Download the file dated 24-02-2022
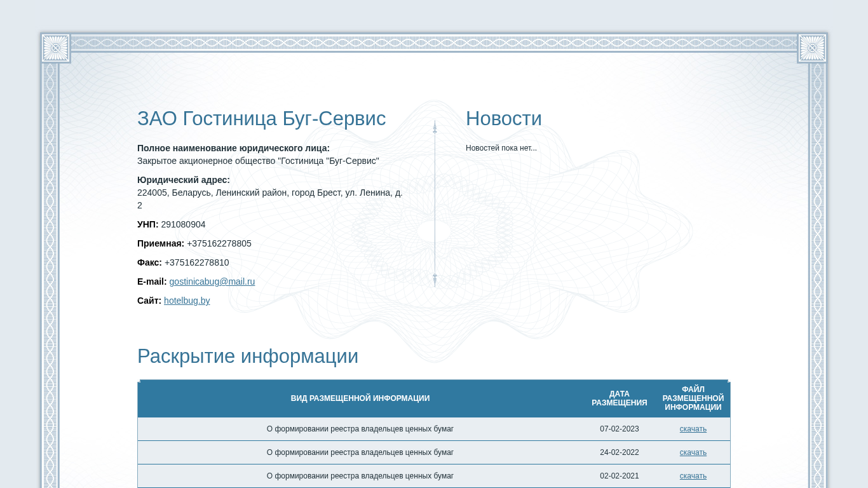 point(693,452)
